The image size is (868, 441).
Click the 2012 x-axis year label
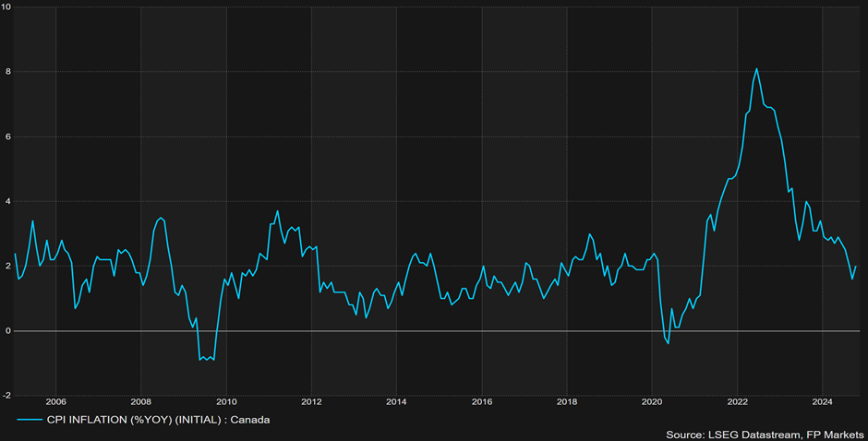tap(311, 402)
